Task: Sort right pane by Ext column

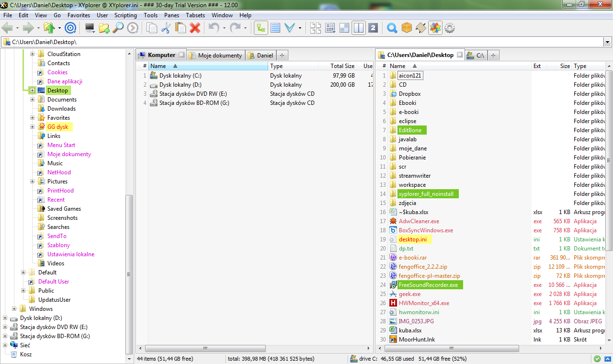Action: pos(539,66)
